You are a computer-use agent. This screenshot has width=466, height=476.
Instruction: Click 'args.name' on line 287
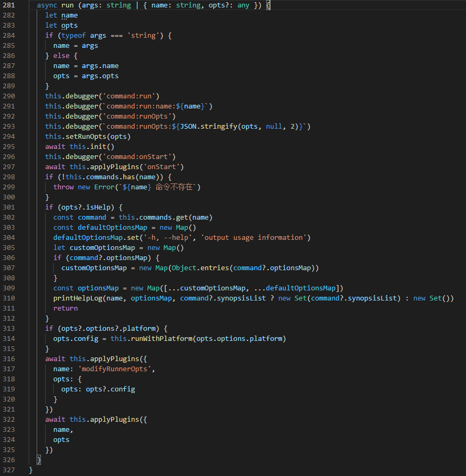coord(100,66)
